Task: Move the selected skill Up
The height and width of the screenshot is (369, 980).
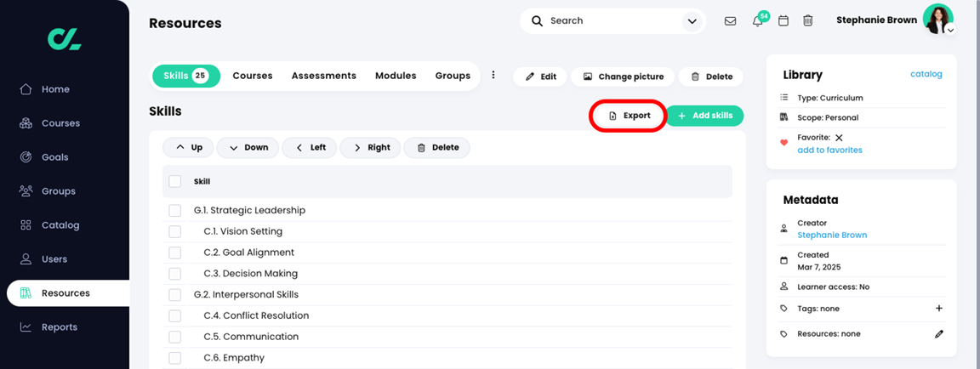Action: tap(188, 147)
